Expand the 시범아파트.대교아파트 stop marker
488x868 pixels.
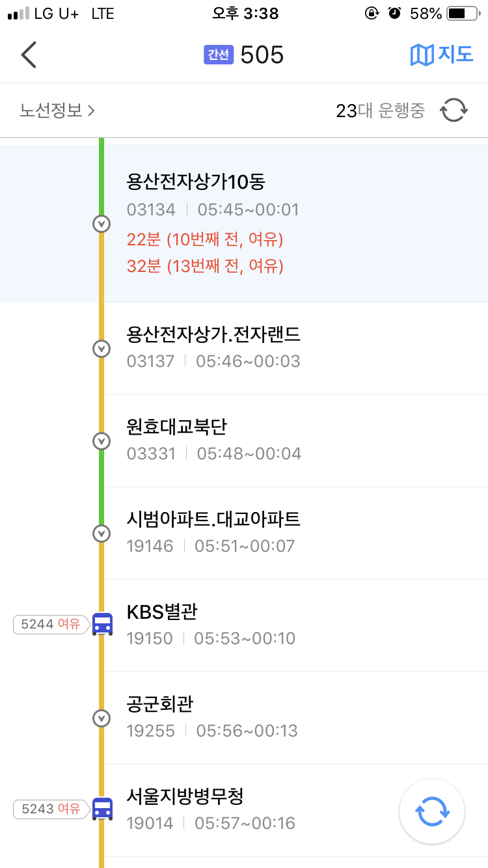point(102,534)
